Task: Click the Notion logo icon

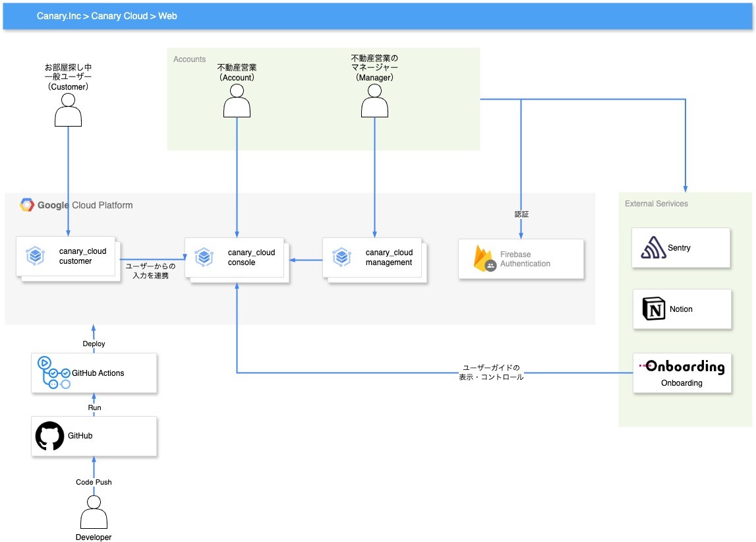Action: 653,309
